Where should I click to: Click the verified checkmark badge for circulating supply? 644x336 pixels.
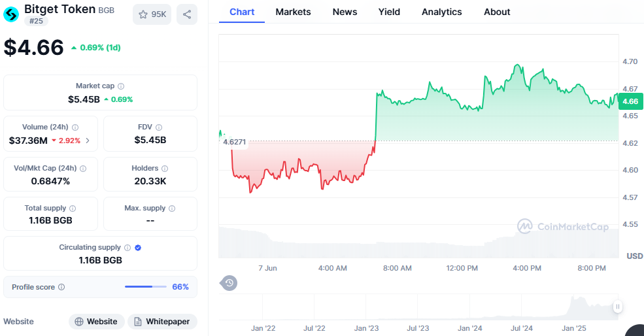point(138,248)
